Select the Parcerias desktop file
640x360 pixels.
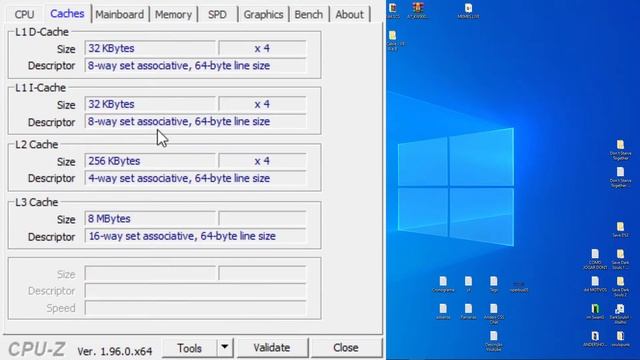[x=468, y=311]
